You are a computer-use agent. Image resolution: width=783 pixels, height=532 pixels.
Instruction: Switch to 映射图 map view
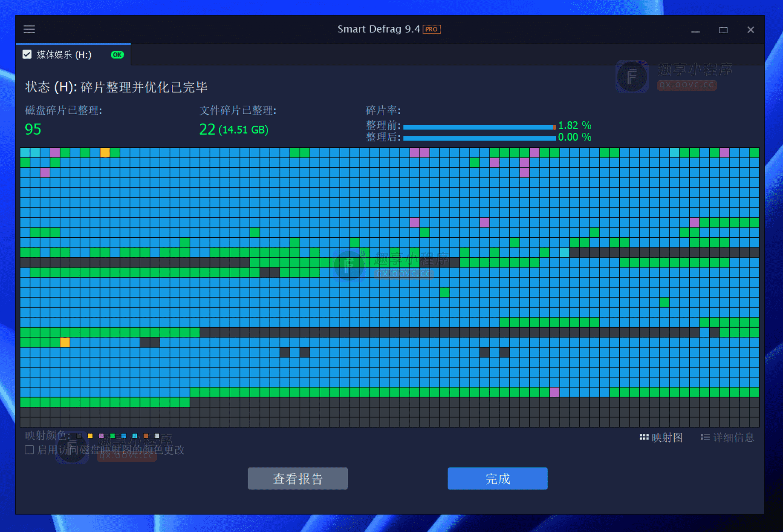coord(661,437)
